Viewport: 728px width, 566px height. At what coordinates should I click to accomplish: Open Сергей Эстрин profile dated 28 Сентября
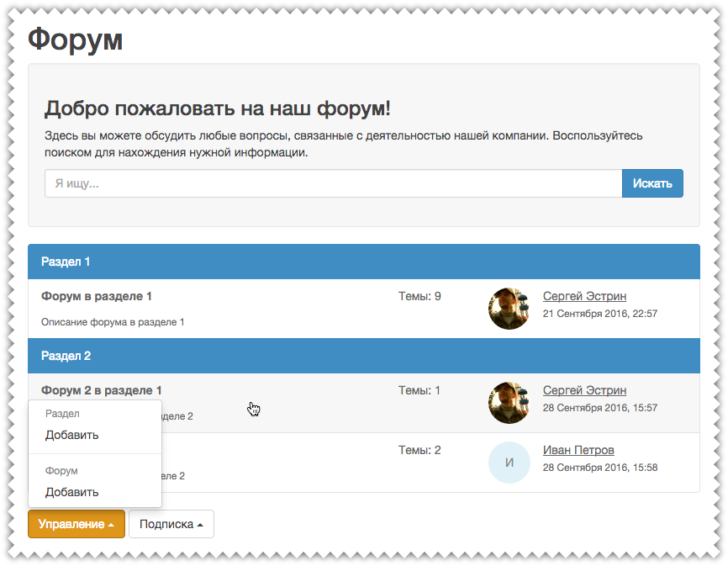(x=584, y=390)
